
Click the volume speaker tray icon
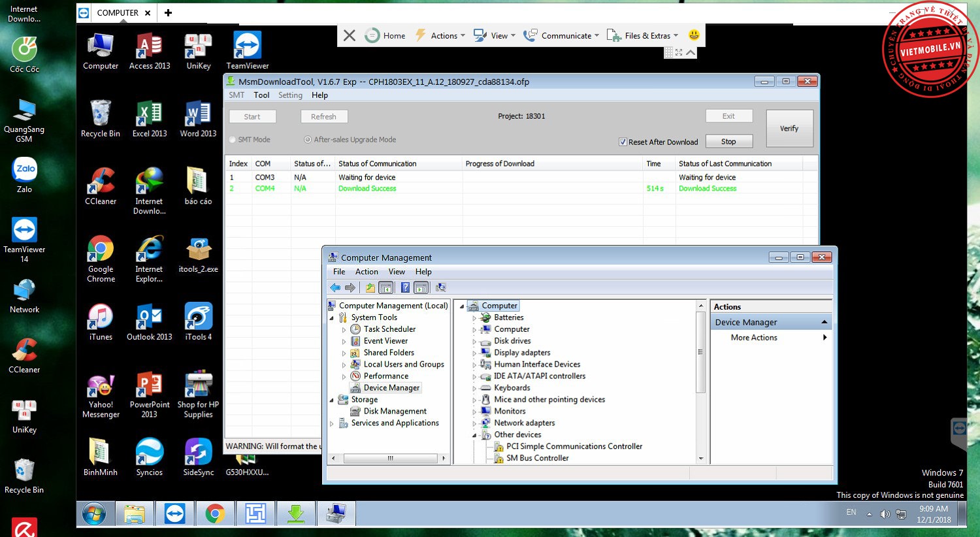pyautogui.click(x=885, y=514)
